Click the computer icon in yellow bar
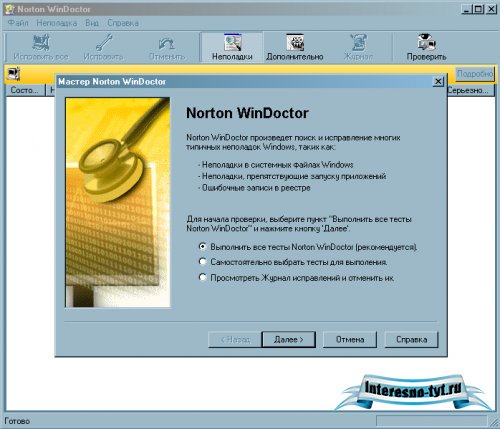 pos(14,74)
